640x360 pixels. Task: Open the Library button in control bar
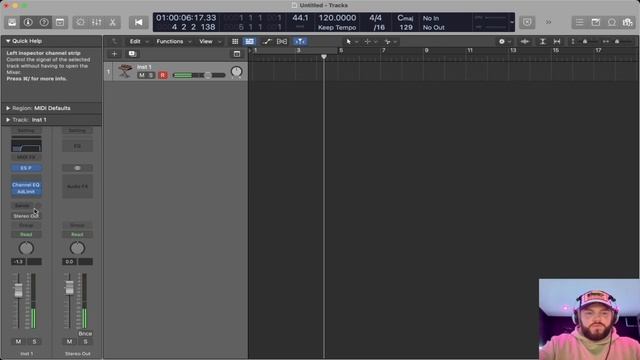pyautogui.click(x=12, y=22)
